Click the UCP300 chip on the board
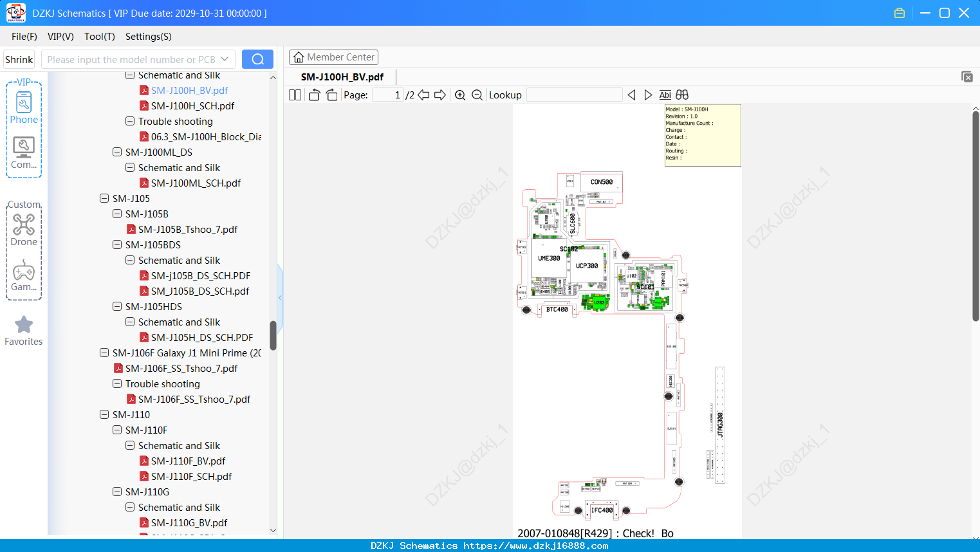980x552 pixels. coord(587,266)
